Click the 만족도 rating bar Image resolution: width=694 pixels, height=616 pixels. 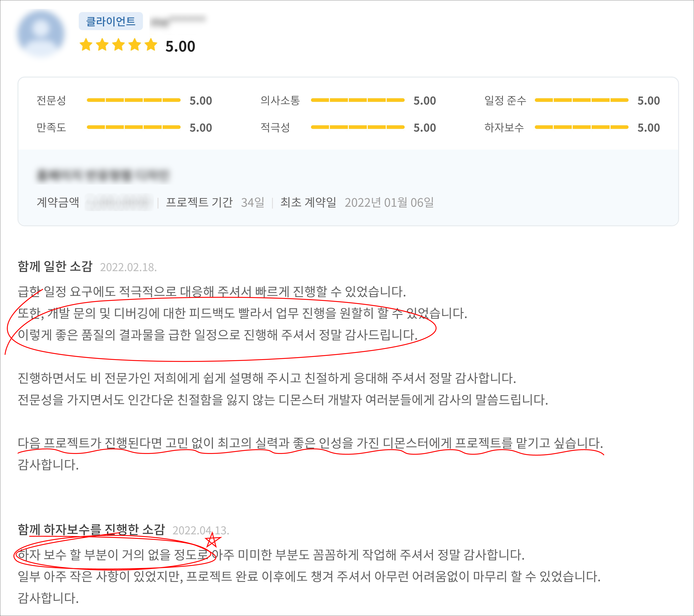(x=133, y=127)
